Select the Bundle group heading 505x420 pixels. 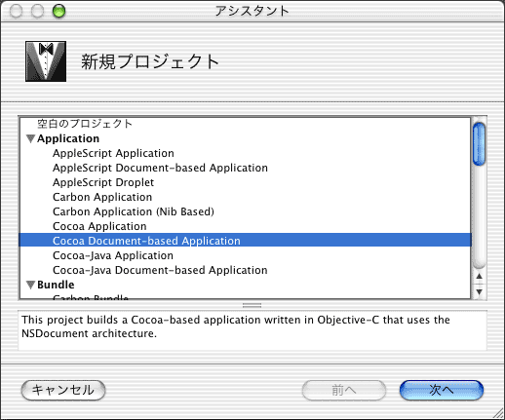pos(56,285)
